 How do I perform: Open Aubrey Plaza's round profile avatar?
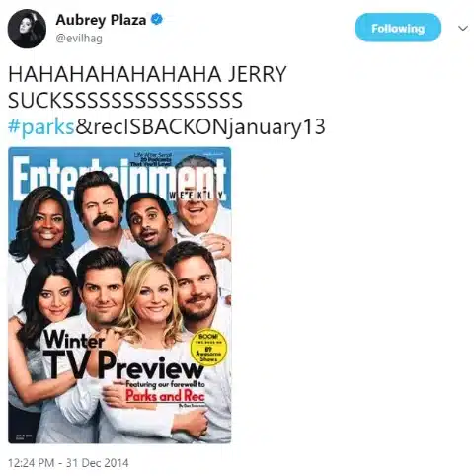(x=27, y=29)
